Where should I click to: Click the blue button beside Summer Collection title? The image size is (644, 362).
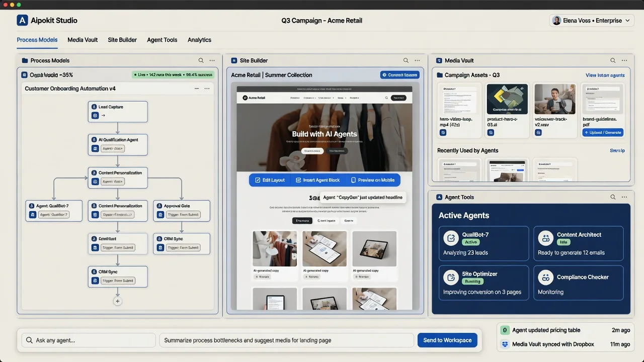(399, 75)
